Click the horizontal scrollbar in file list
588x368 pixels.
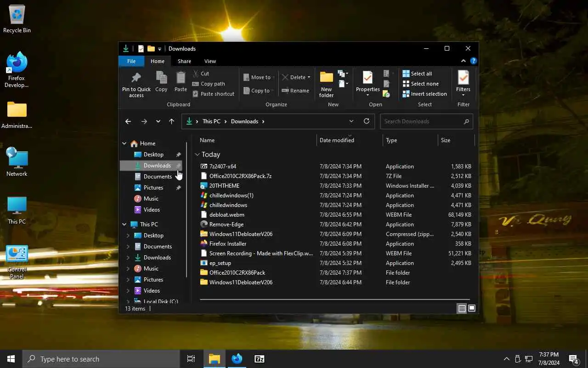(334, 299)
